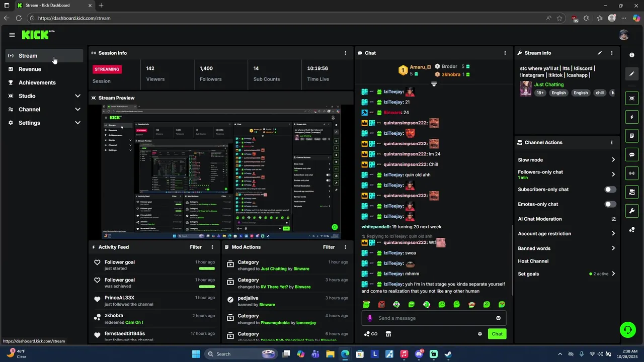Toggle Subscribers-only chat switch
Screen dimensions: 644x362
pyautogui.click(x=610, y=190)
